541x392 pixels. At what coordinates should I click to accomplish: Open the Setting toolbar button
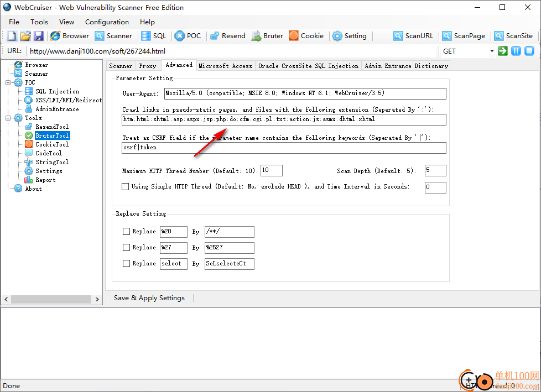(x=350, y=36)
